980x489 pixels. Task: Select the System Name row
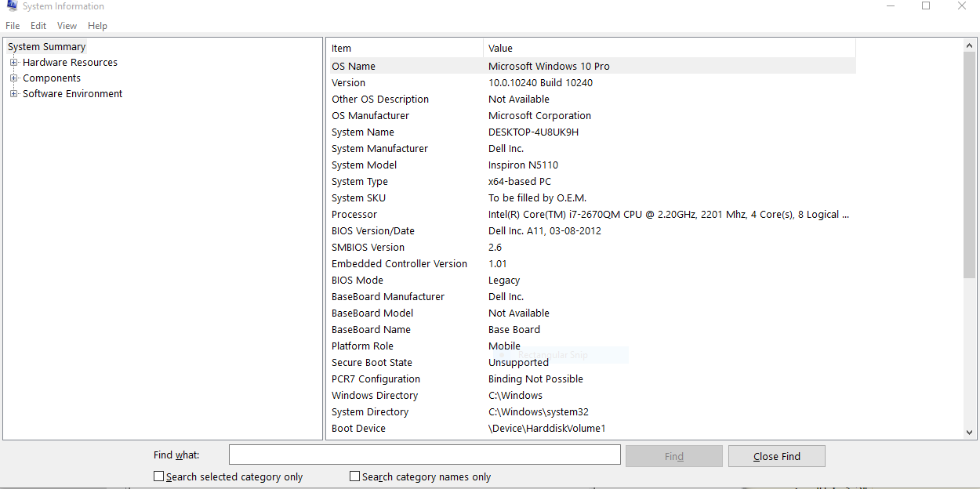[591, 132]
